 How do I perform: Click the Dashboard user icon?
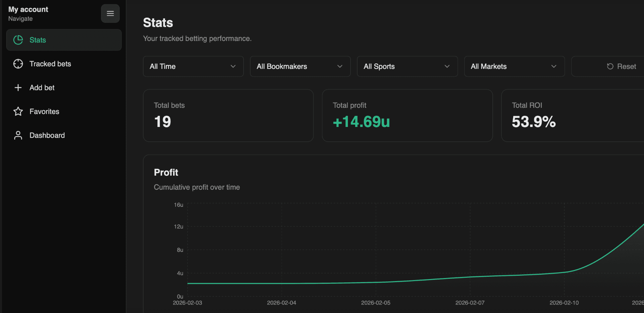tap(18, 135)
